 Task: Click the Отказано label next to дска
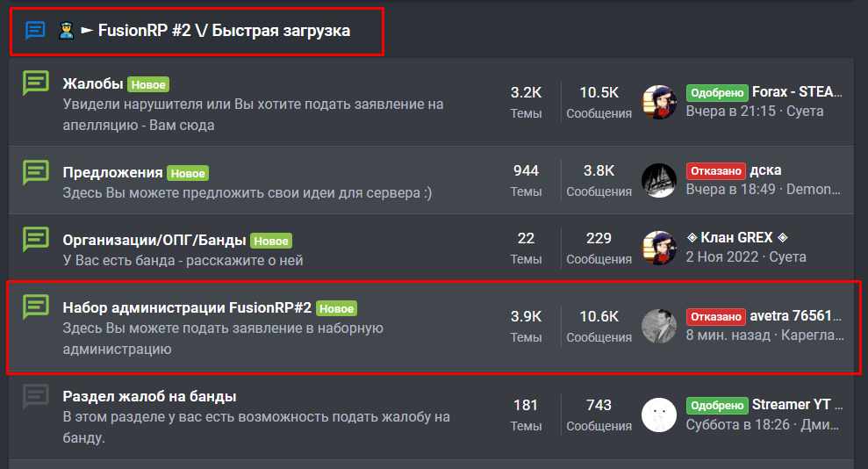pos(716,171)
